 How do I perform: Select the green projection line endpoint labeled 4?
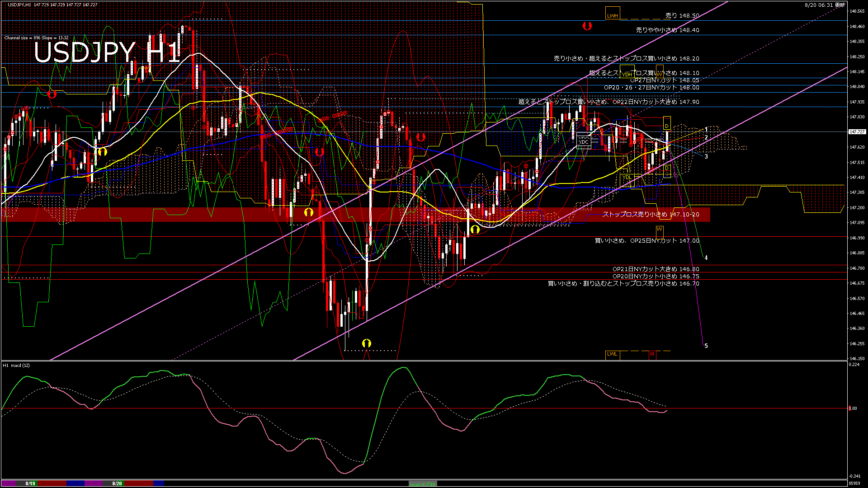coord(706,258)
